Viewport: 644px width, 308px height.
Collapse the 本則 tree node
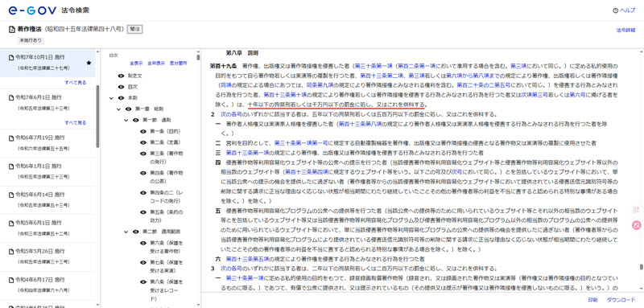click(x=111, y=98)
